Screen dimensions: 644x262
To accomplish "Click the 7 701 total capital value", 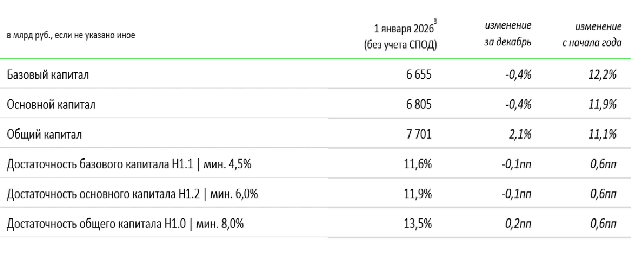I will click(x=419, y=134).
